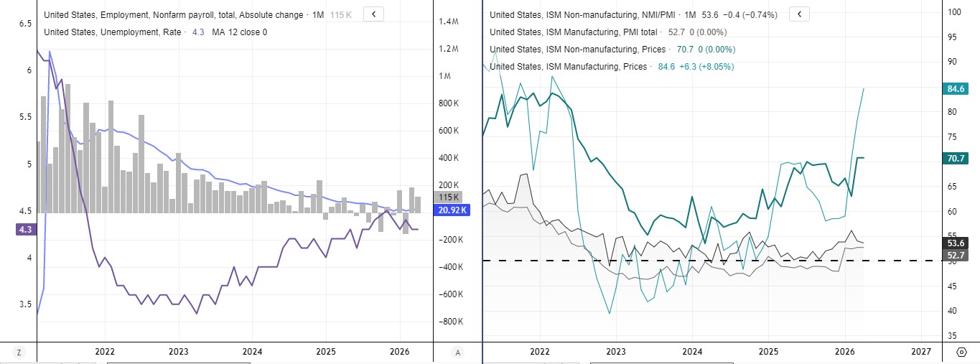
Task: Toggle the A auto-scale button
Action: click(457, 353)
